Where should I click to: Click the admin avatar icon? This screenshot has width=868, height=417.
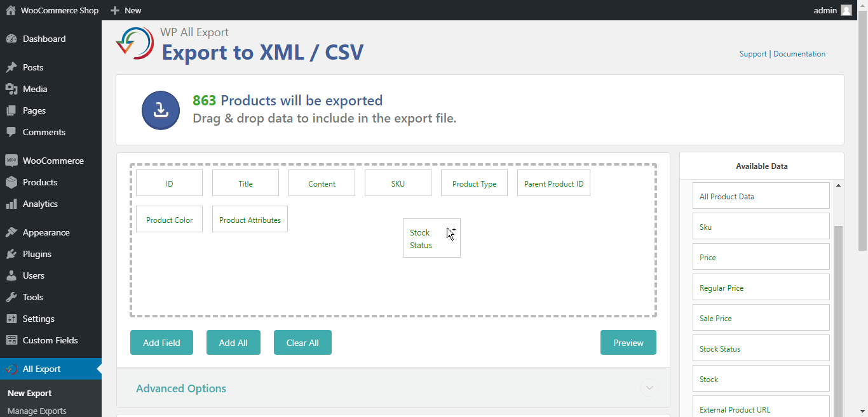[x=846, y=10]
